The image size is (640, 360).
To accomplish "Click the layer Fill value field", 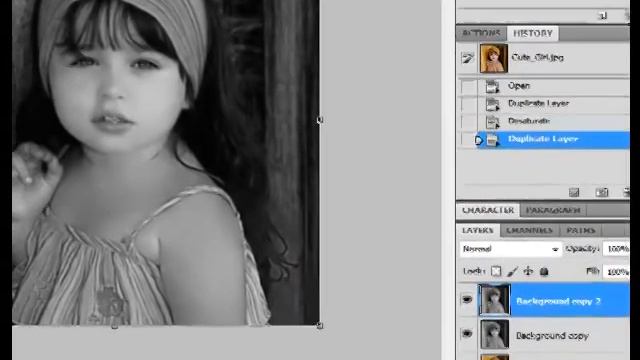I will coord(616,272).
